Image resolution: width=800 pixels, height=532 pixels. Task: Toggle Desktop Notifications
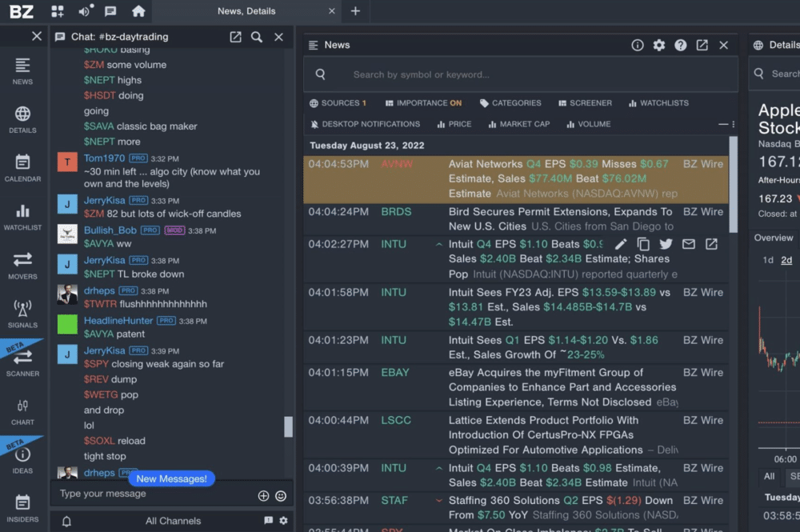tap(366, 125)
